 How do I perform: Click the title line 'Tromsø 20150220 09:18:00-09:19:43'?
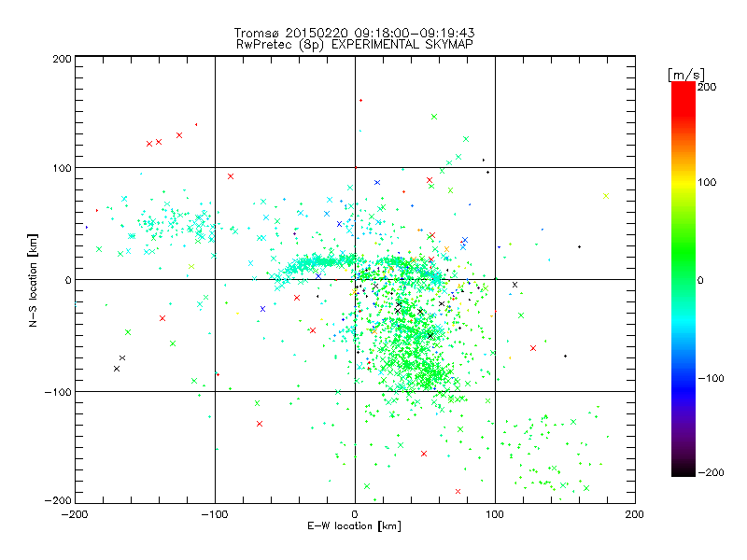354,33
